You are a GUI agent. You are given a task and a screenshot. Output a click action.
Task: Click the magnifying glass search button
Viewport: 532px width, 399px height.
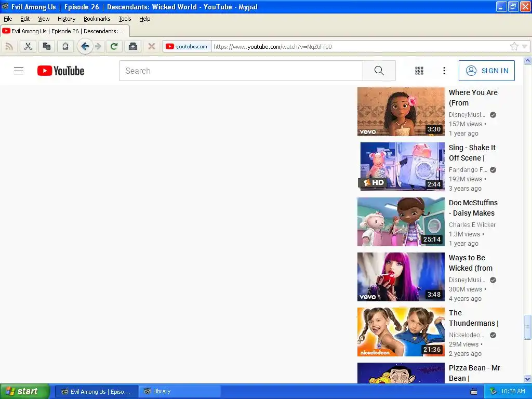379,71
